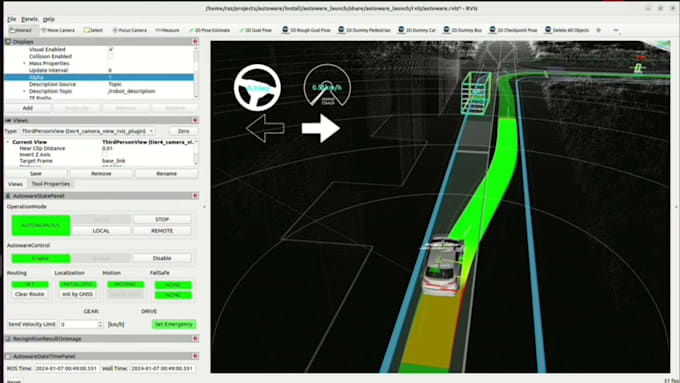Select the Near Clip Distance row
The image size is (680, 383).
tap(99, 148)
